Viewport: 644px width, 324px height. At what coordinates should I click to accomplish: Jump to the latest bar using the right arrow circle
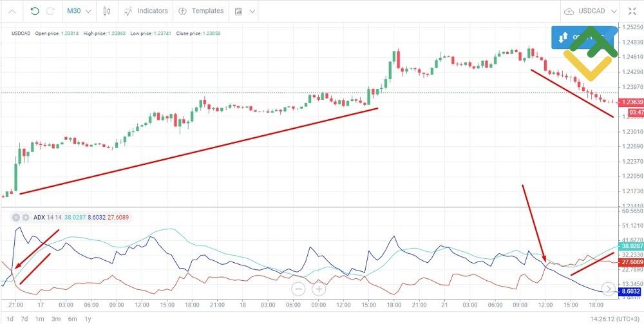point(609,289)
